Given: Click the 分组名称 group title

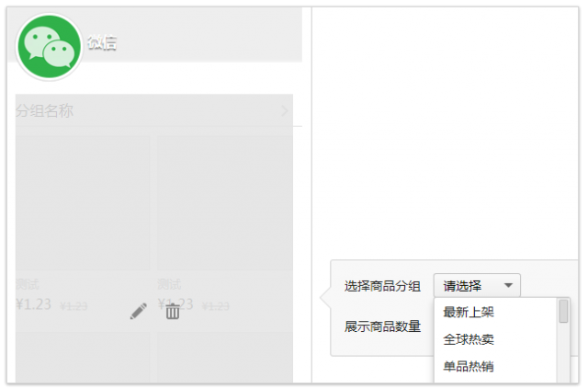Looking at the screenshot, I should [x=44, y=111].
